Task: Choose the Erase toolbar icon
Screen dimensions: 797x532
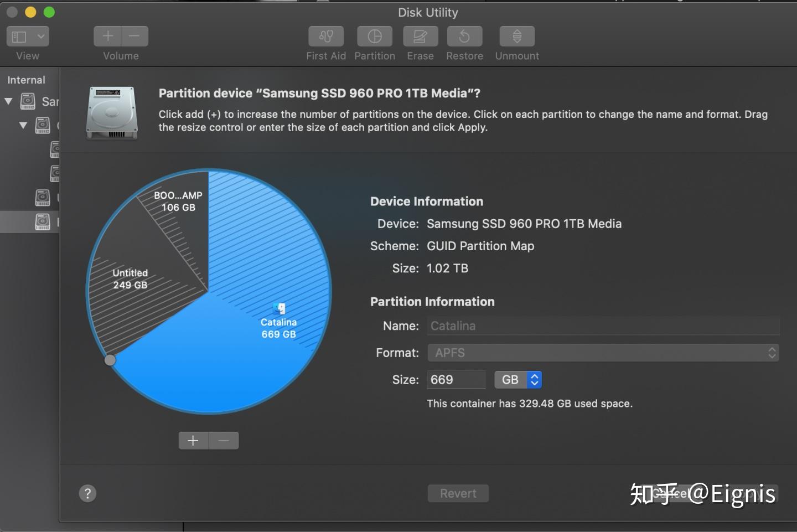Action: pos(420,37)
